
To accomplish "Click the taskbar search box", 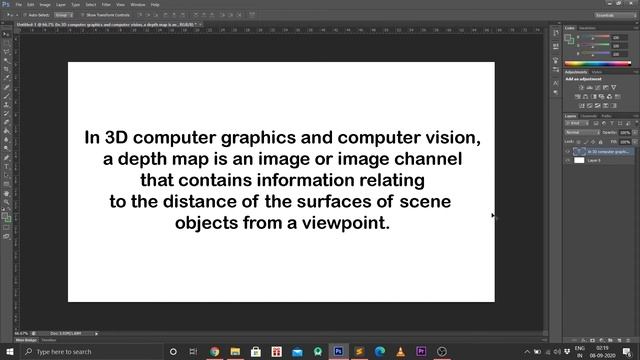I will pyautogui.click(x=91, y=351).
